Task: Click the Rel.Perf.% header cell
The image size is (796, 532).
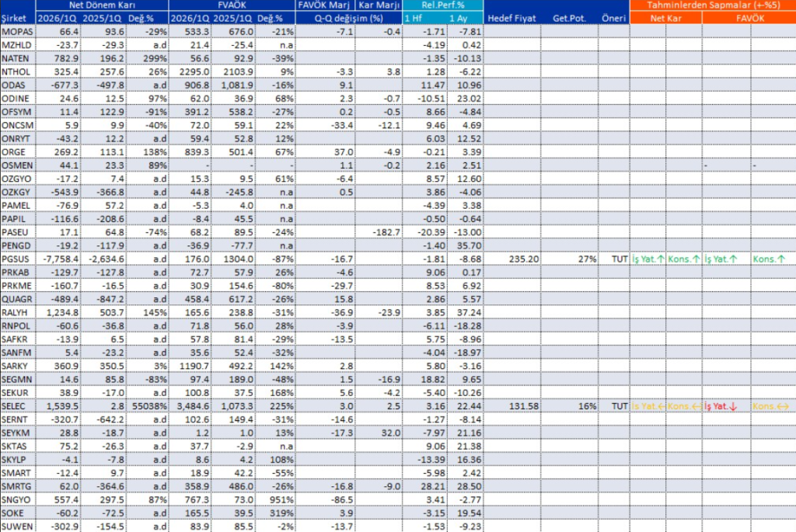Action: [442, 5]
